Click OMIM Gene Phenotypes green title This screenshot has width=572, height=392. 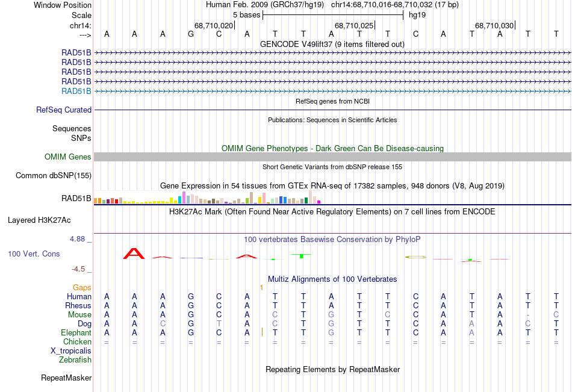(x=332, y=148)
